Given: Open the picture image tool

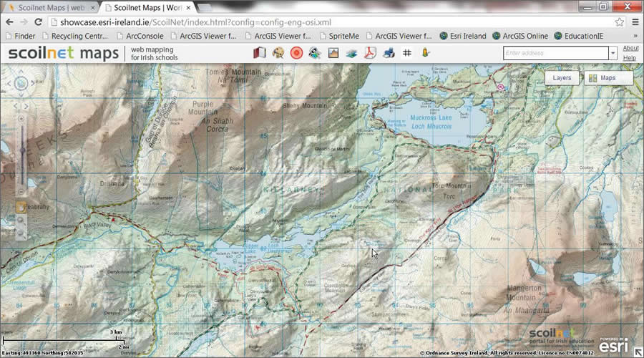Looking at the screenshot, I should 333,53.
